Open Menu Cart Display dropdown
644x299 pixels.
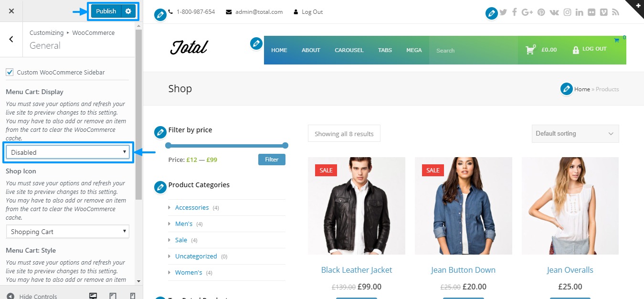68,152
